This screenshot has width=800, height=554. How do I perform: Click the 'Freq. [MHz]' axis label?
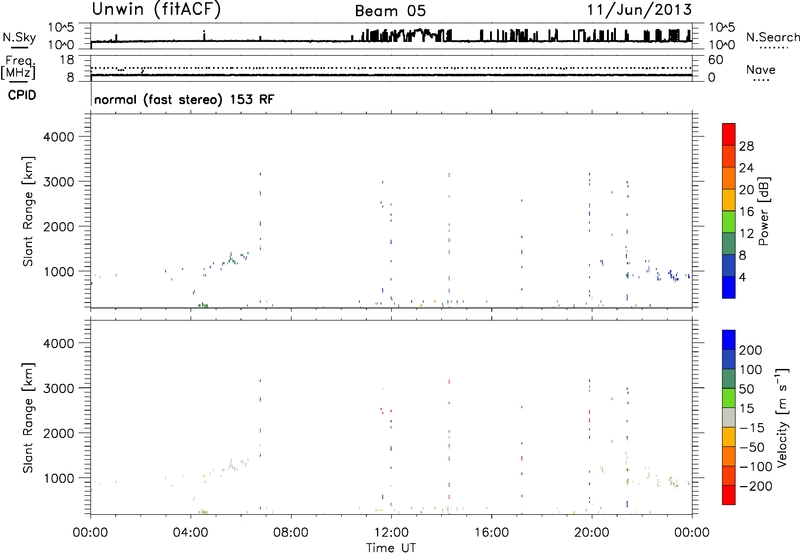19,68
